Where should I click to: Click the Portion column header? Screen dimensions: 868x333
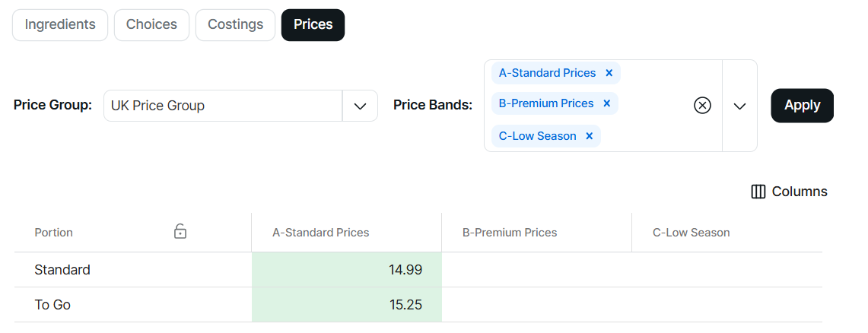coord(54,233)
